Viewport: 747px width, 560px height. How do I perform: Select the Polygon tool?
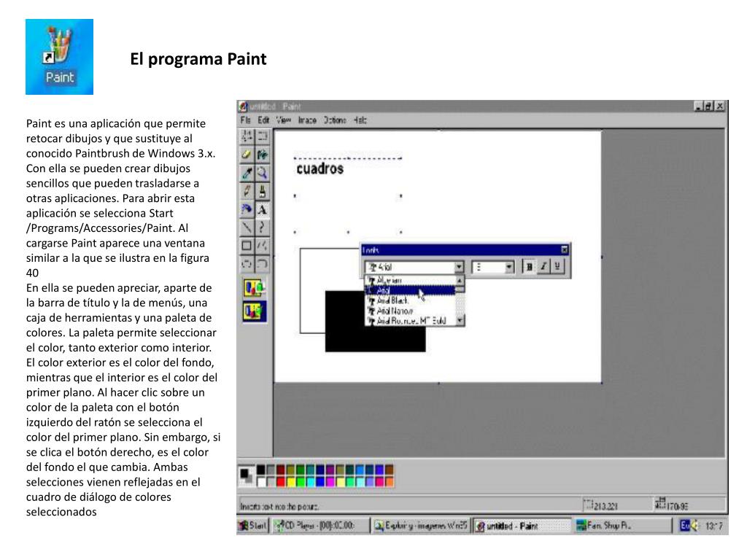coord(262,246)
